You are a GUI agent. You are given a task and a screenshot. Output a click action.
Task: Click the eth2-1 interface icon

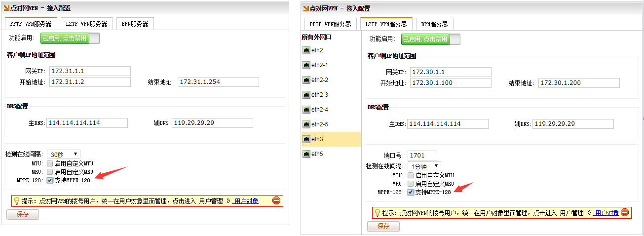(x=306, y=65)
